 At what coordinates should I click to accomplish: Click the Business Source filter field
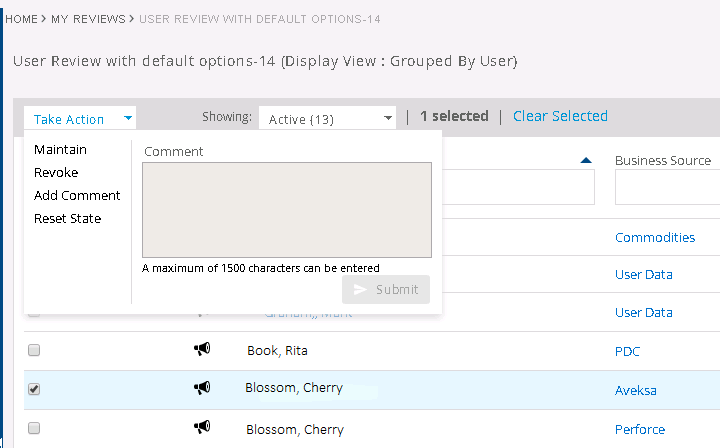(x=667, y=187)
